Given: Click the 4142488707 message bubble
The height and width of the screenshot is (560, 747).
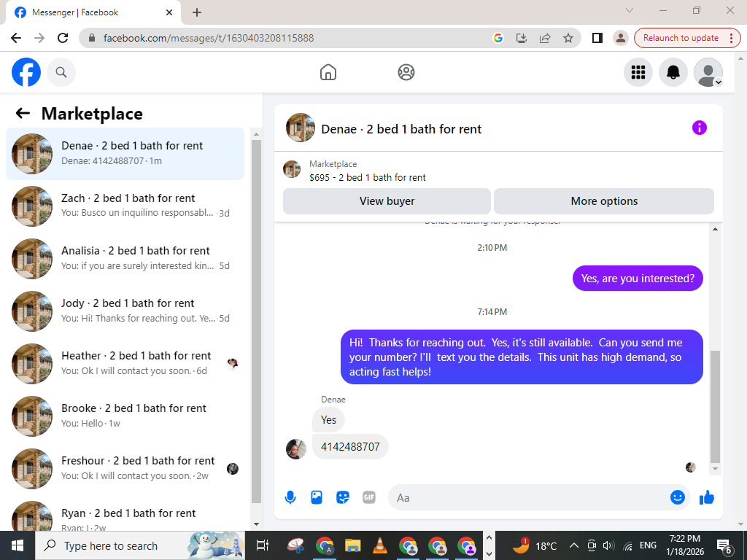Looking at the screenshot, I should pos(350,447).
